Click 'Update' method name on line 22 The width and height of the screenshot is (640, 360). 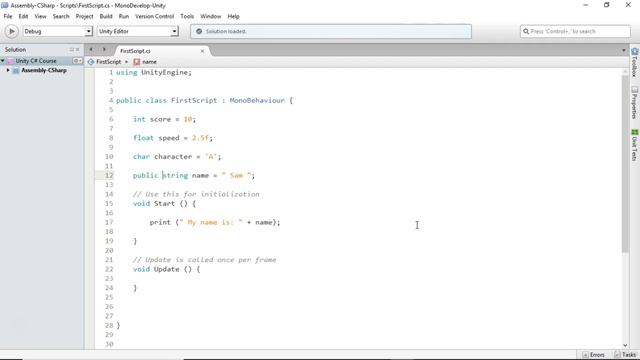pyautogui.click(x=167, y=269)
